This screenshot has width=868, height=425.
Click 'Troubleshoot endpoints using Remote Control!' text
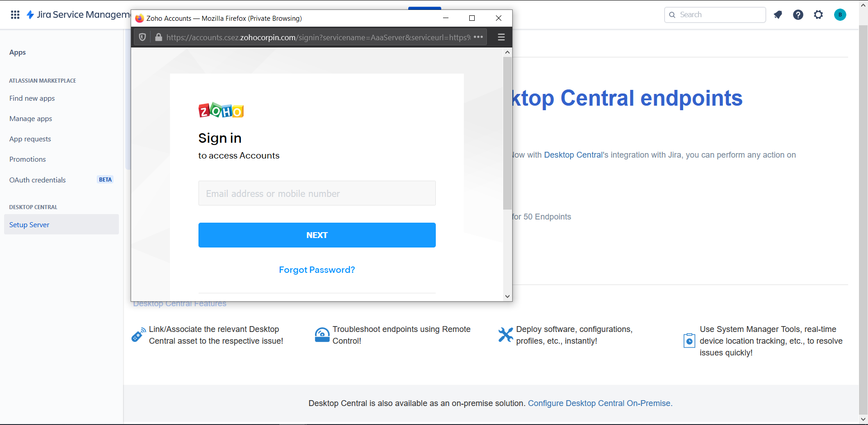[x=401, y=335]
